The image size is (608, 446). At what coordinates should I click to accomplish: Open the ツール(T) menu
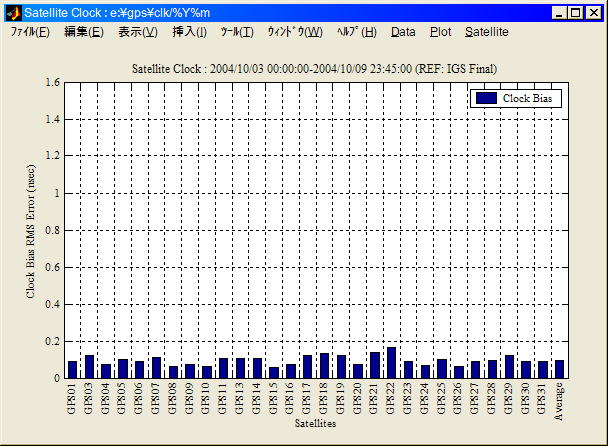pos(237,32)
